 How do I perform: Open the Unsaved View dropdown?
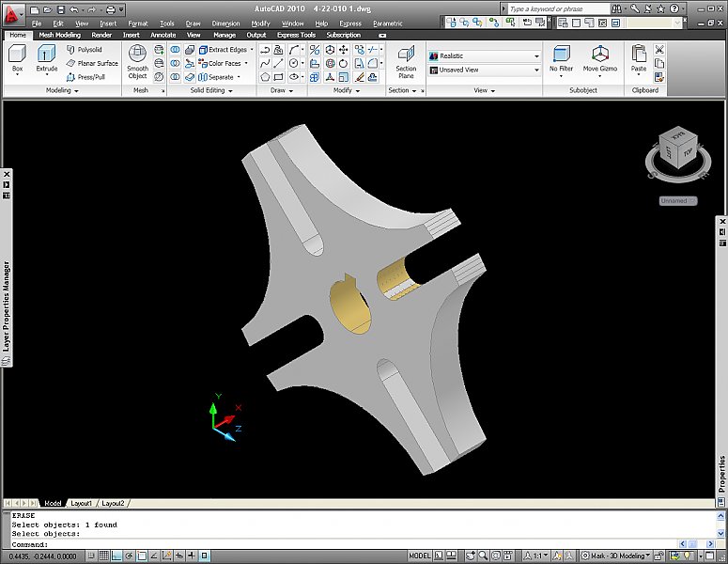click(484, 70)
